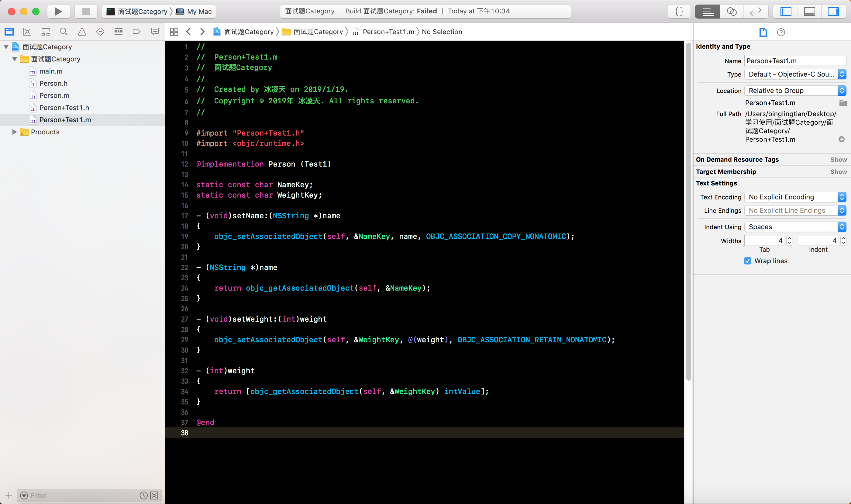Switch to the Breakpoint navigator icon
This screenshot has width=851, height=504.
[x=136, y=32]
